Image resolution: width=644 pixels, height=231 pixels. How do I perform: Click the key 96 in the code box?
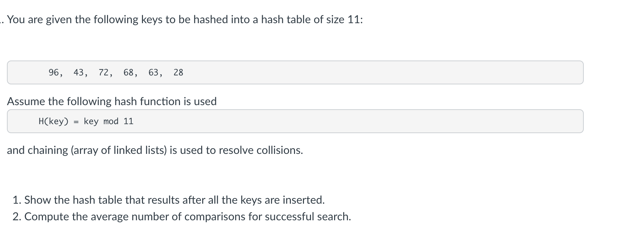(53, 72)
